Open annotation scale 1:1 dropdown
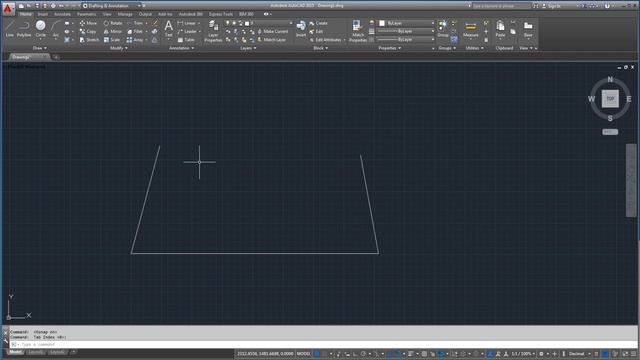 (x=523, y=354)
